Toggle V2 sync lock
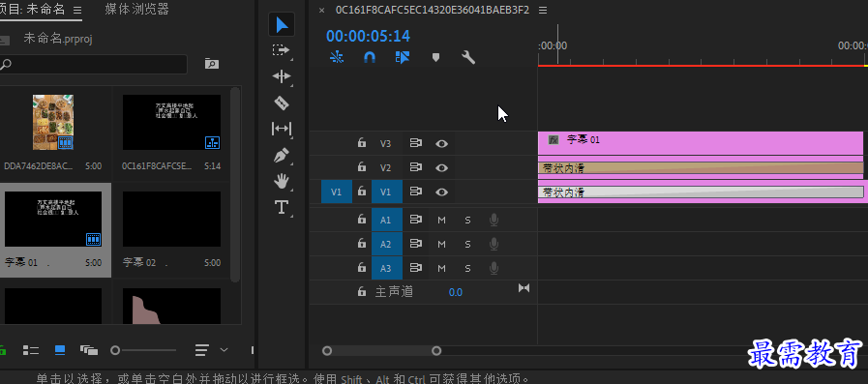Screen dimensions: 868x384 click(415, 167)
